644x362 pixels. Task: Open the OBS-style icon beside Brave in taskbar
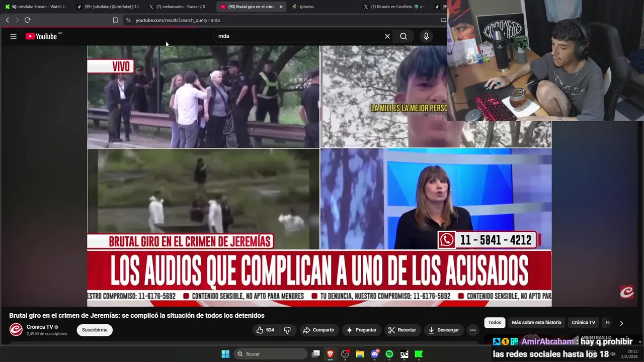click(345, 354)
